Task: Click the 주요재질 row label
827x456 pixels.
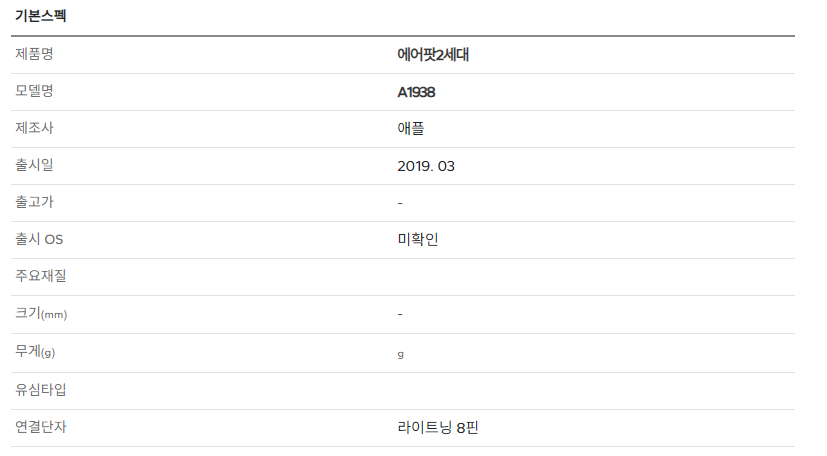Action: pos(41,275)
